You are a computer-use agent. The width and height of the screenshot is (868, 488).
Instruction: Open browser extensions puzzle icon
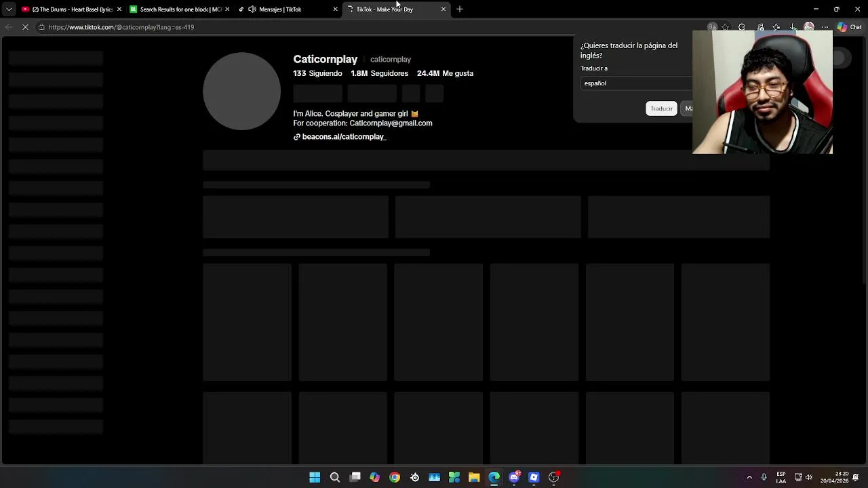[742, 27]
